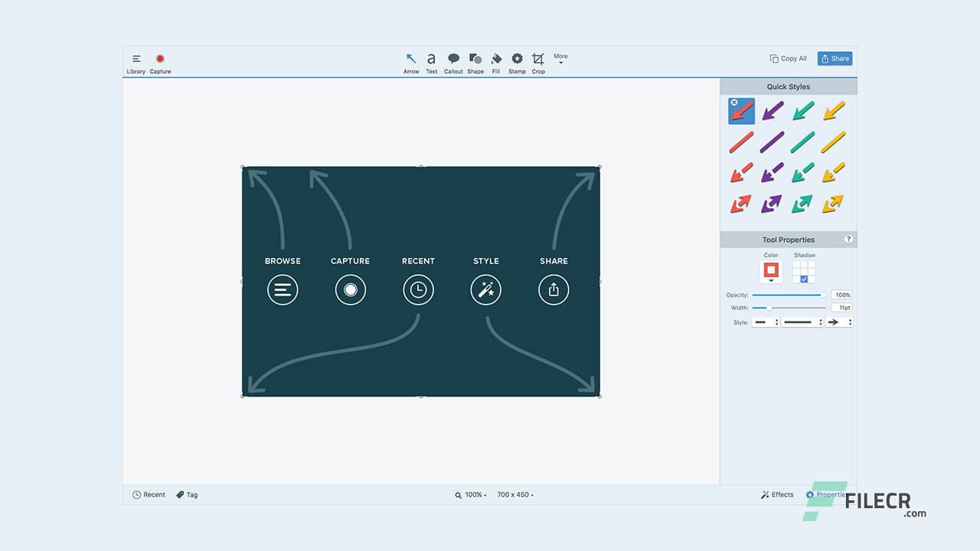Click the Share button

tap(834, 58)
